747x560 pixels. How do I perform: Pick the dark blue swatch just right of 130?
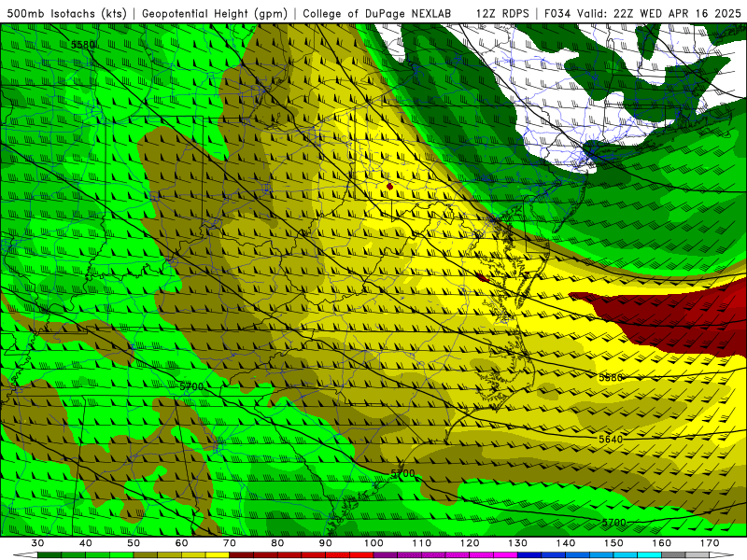529,555
